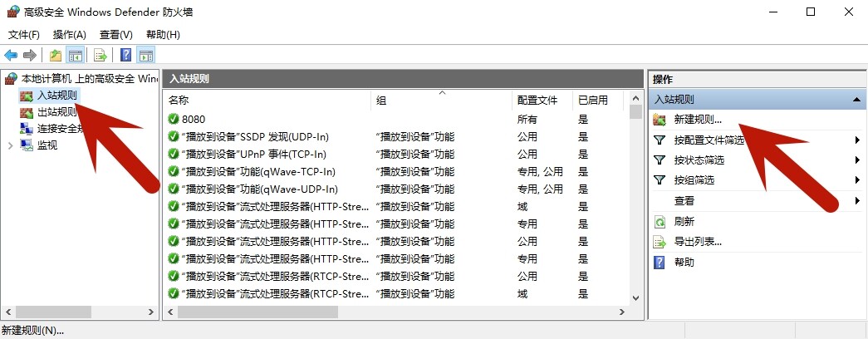Open the 查看(V) menu
Screen dimensions: 868x339
point(115,35)
